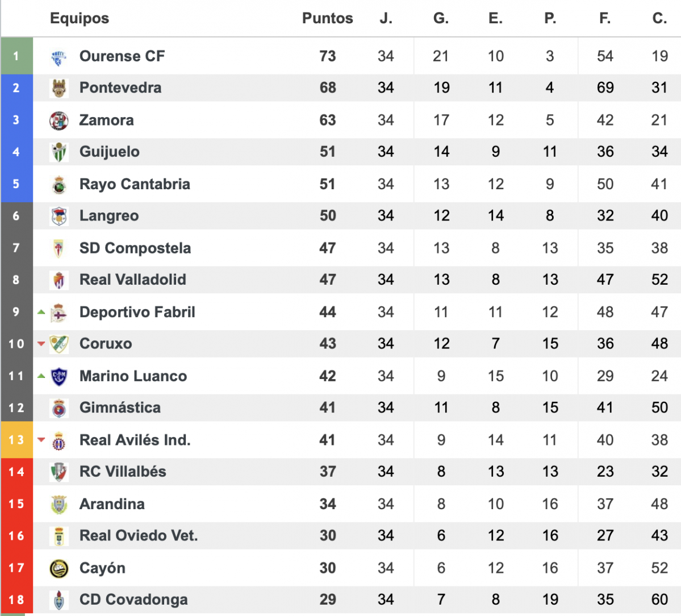Click the Real Oviedo Vet. crest
This screenshot has height=616, width=681.
(x=59, y=536)
